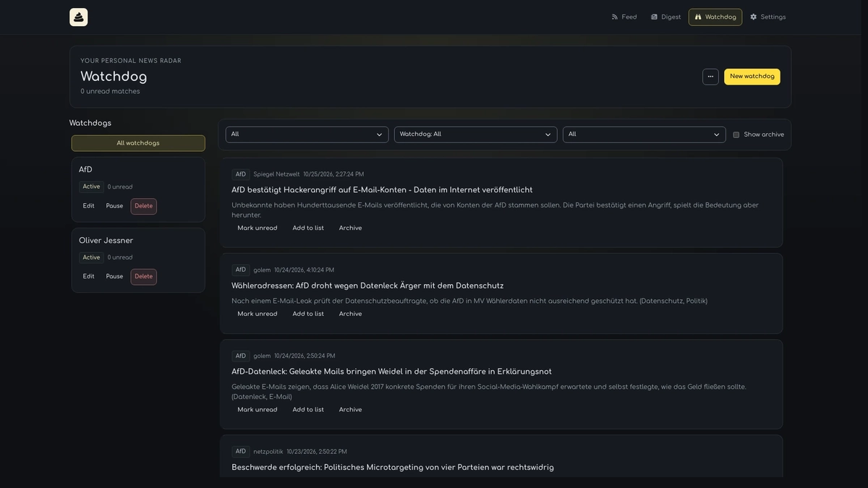Open the Feed page
The width and height of the screenshot is (868, 488).
[x=624, y=17]
